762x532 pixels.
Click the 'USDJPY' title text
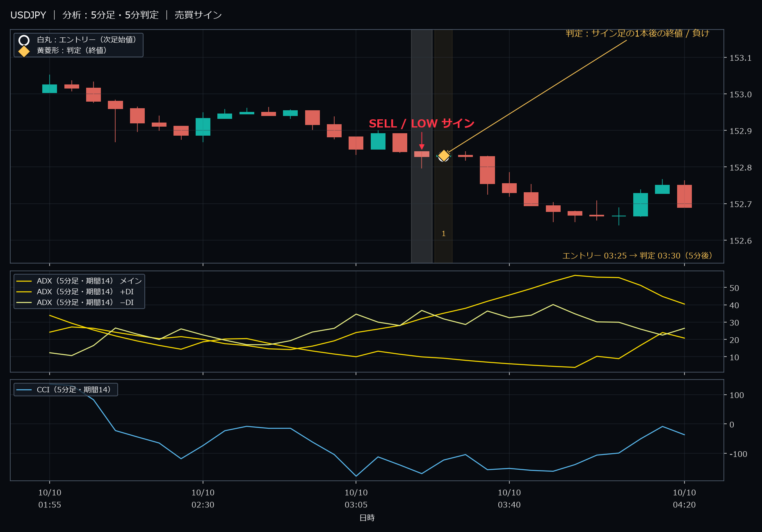click(x=28, y=15)
